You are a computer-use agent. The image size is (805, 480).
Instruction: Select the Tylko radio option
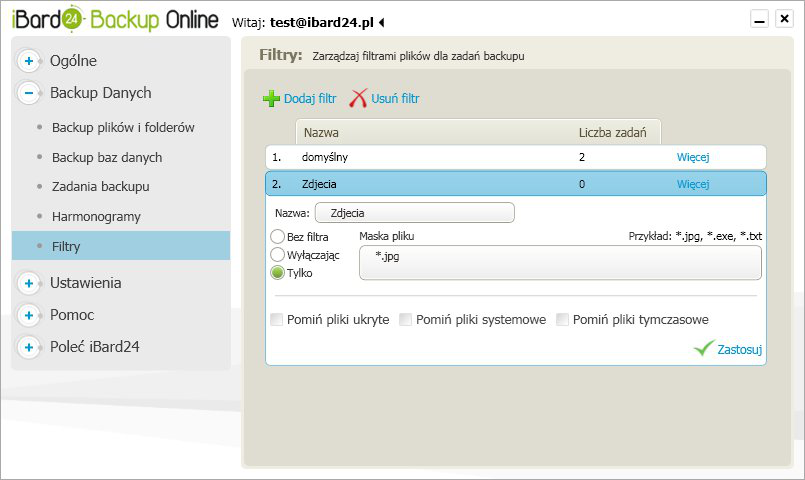coord(277,273)
